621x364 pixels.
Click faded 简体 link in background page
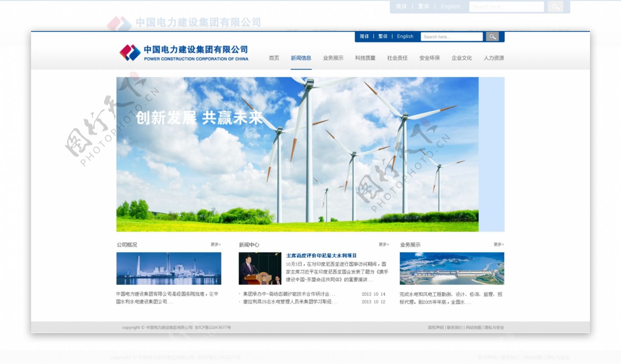(x=401, y=7)
